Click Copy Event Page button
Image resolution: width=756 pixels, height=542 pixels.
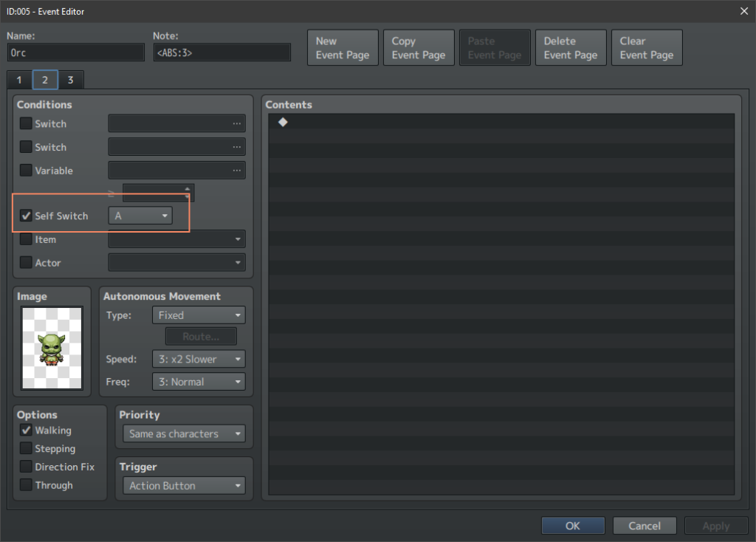(x=419, y=48)
